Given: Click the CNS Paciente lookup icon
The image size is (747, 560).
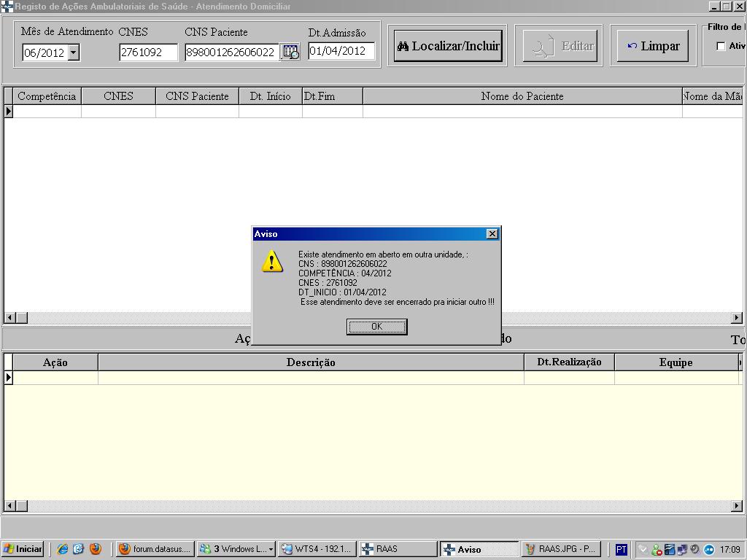Looking at the screenshot, I should pyautogui.click(x=290, y=52).
